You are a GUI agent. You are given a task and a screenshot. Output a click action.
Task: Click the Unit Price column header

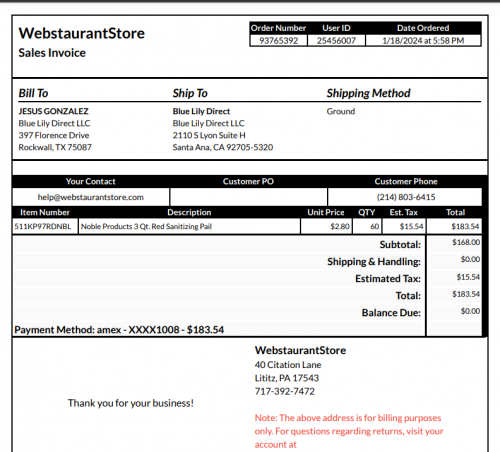click(326, 212)
